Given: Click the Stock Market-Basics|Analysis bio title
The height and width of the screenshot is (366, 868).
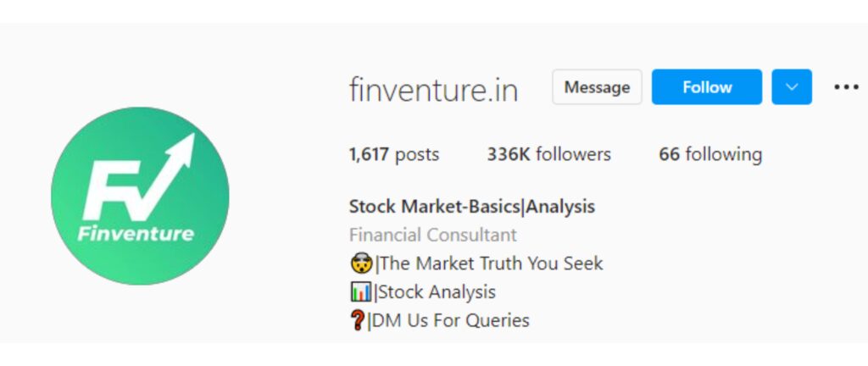Looking at the screenshot, I should click(471, 206).
